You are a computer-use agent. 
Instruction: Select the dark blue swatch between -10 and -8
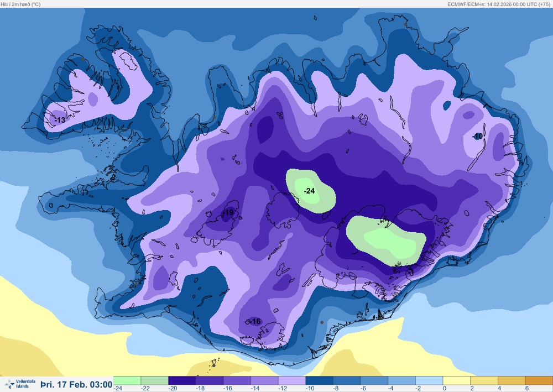tap(320, 380)
